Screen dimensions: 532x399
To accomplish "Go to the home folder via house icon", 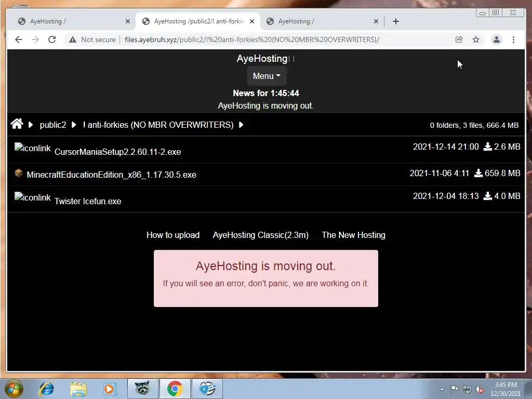I will point(17,124).
